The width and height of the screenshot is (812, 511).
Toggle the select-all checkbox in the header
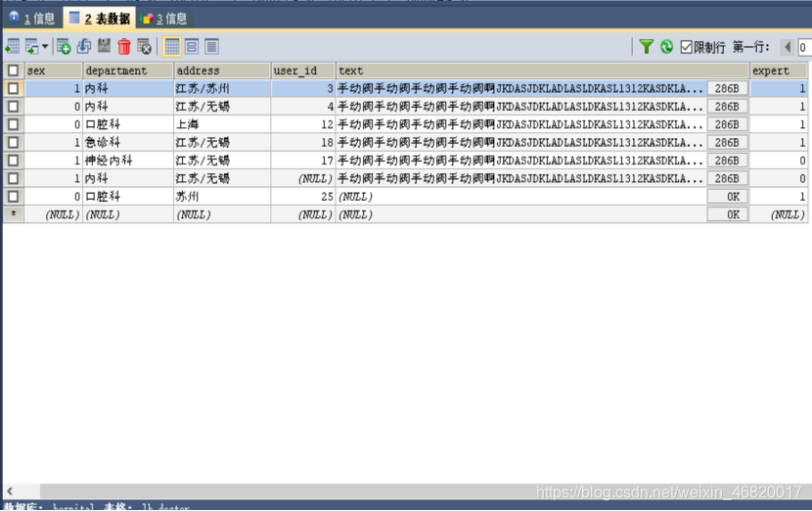14,70
